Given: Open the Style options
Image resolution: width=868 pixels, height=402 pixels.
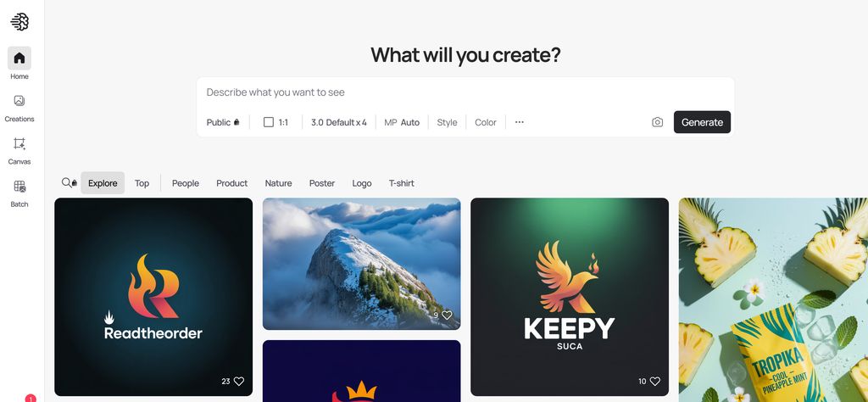Looking at the screenshot, I should [447, 122].
